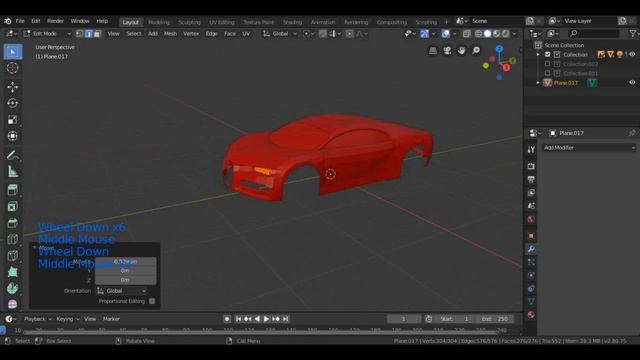Open the Blender logo menu
This screenshot has height=360, width=640.
click(x=8, y=21)
